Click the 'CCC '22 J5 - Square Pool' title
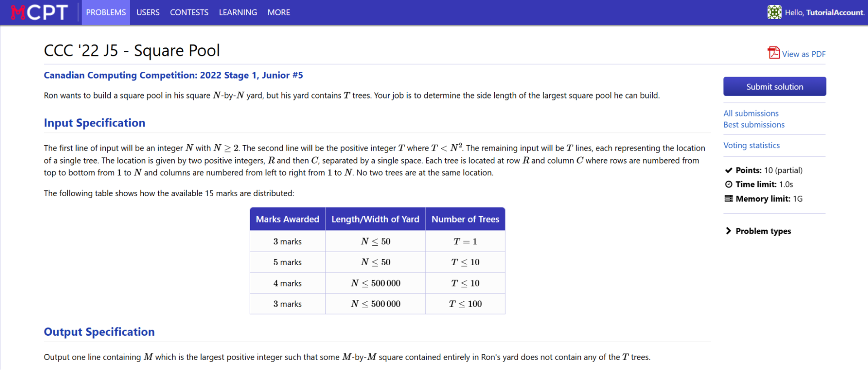Screen dimensions: 868x370 pyautogui.click(x=132, y=50)
